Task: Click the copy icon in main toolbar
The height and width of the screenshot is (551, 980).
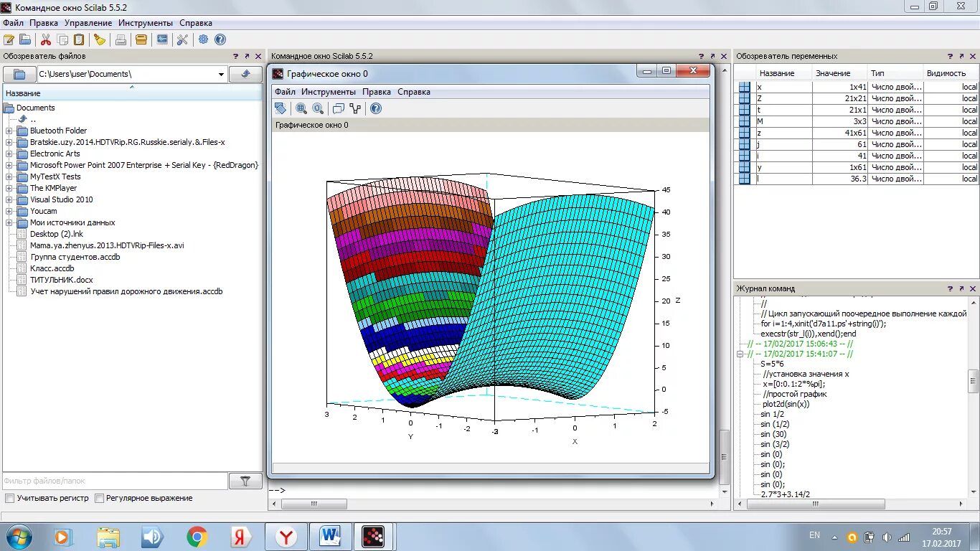Action: coord(63,39)
